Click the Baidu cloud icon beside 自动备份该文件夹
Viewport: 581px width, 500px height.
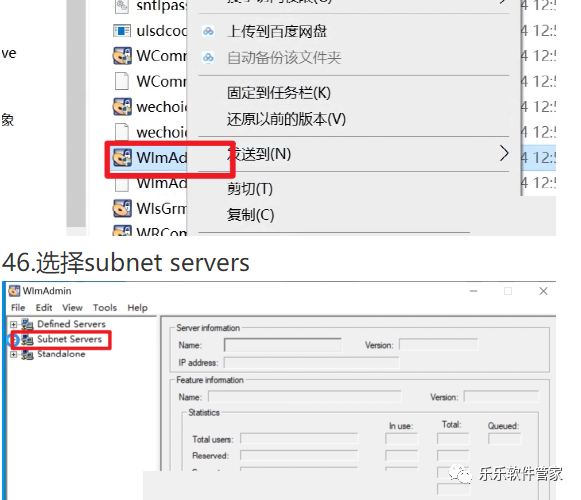point(208,57)
